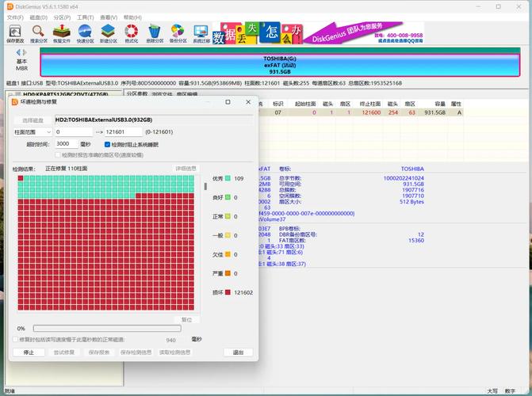Maximize the bad track detection dialog
Screen dimensions: 532x396
tap(228, 101)
